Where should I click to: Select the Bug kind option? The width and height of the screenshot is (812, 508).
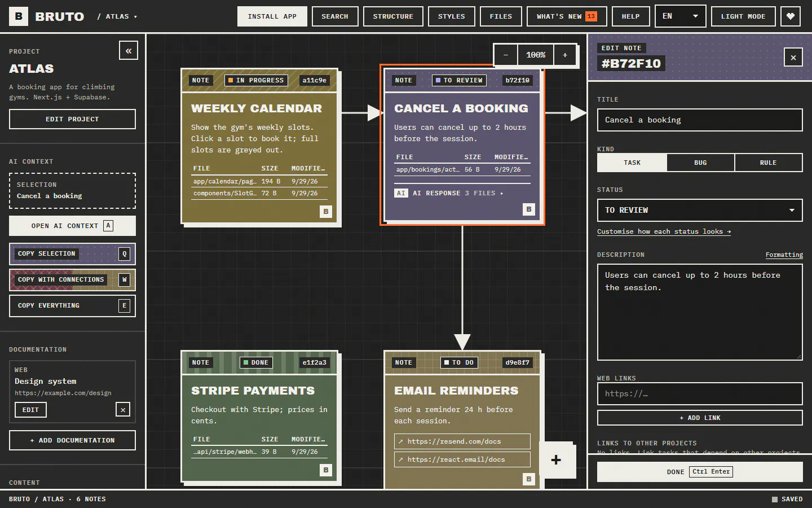[x=700, y=163]
